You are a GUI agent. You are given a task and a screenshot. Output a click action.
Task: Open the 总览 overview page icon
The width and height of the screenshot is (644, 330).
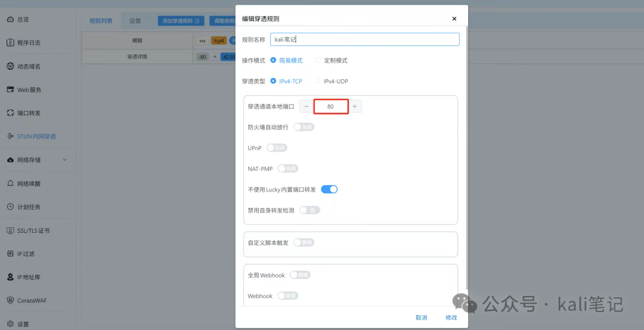(x=10, y=19)
